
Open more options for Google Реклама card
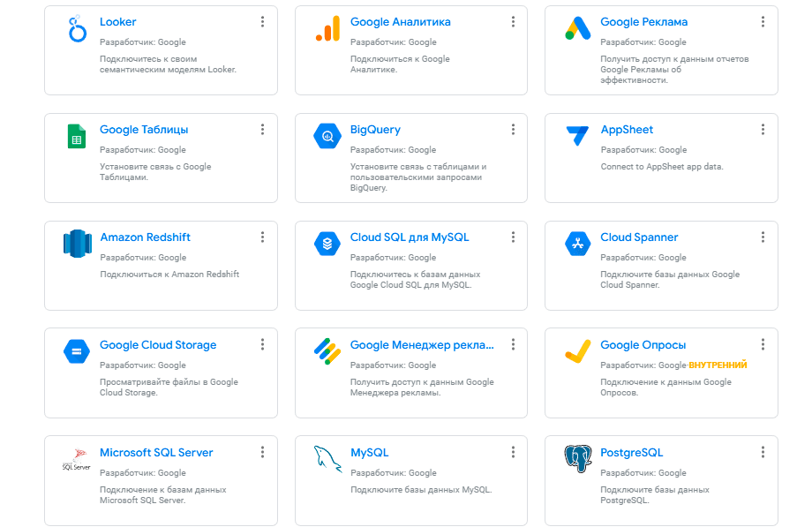pos(763,22)
